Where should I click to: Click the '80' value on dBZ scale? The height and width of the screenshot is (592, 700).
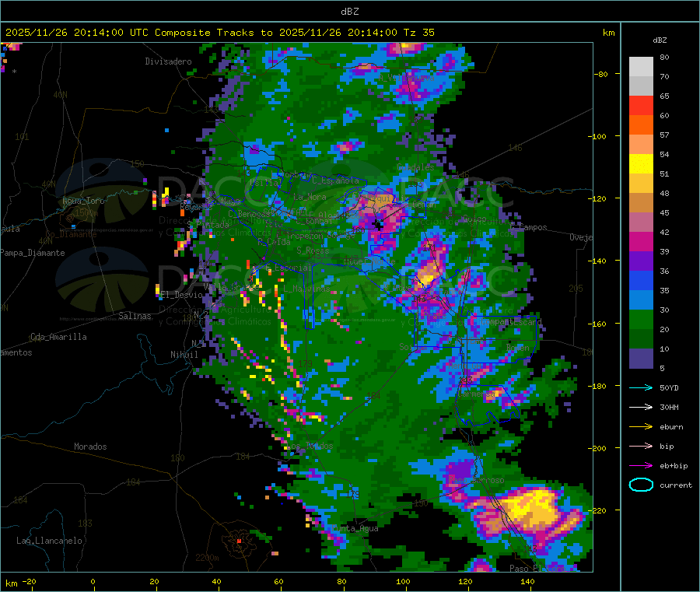(x=664, y=57)
